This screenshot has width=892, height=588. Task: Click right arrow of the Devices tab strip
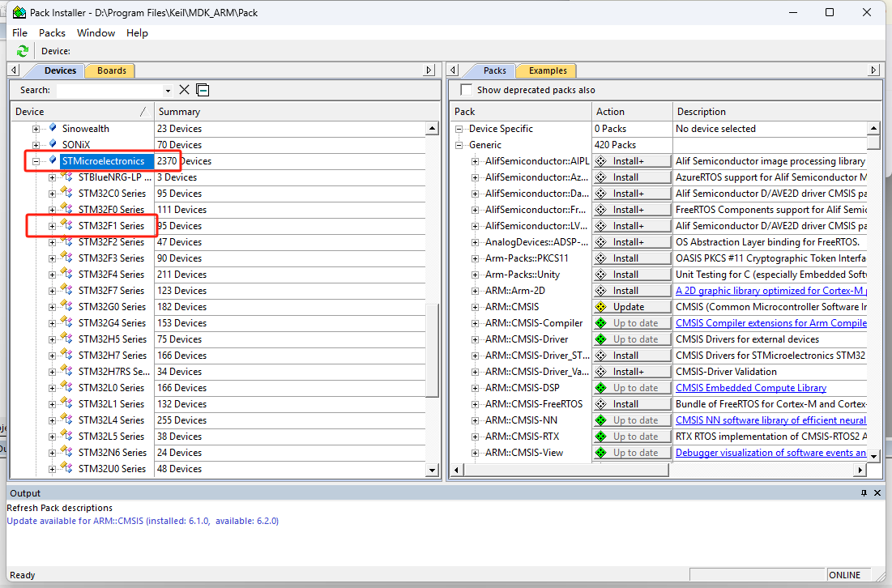429,70
